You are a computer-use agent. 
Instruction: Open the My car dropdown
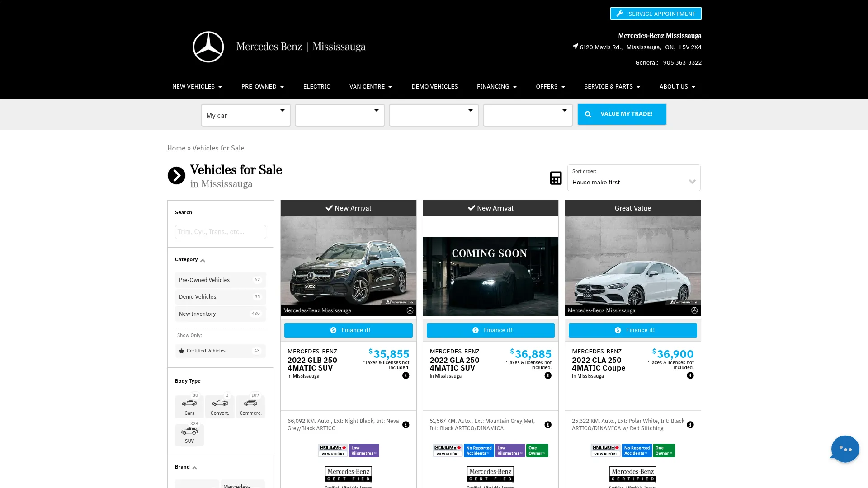tap(246, 115)
